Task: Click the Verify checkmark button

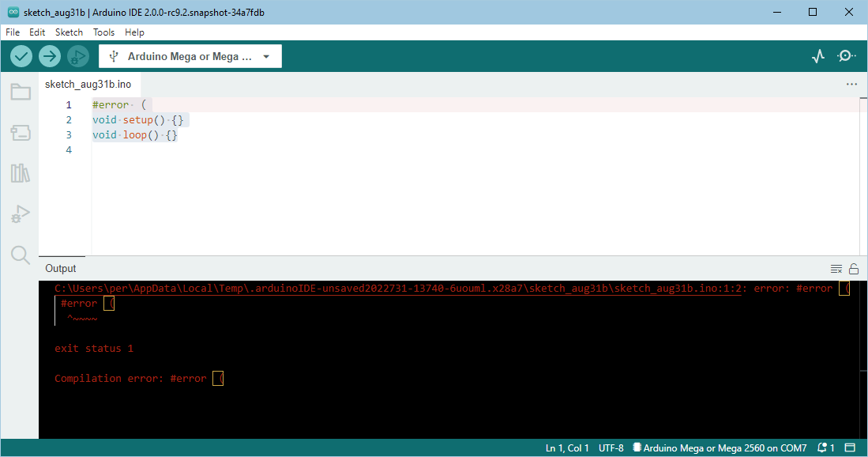Action: (x=21, y=56)
